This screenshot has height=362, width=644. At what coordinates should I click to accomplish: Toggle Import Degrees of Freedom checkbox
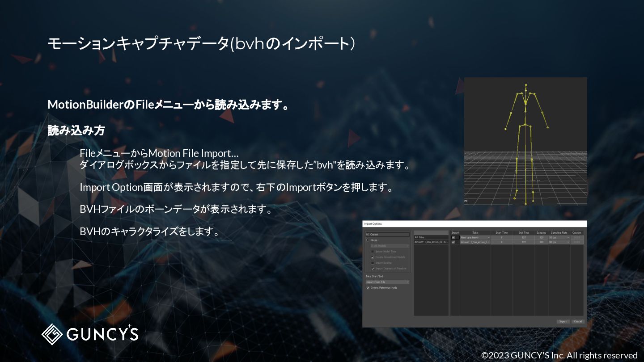(373, 269)
